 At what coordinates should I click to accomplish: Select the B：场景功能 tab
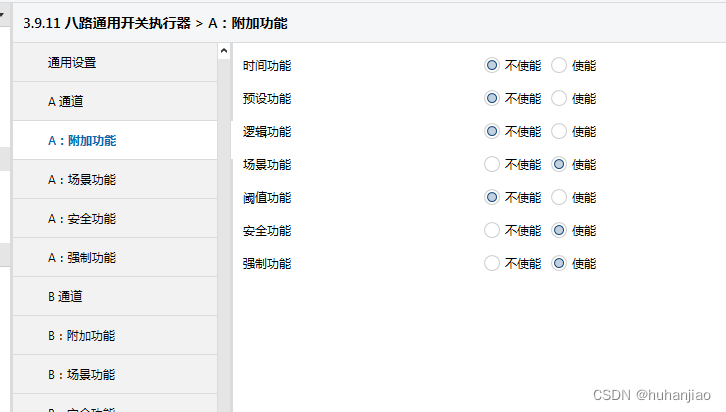coord(81,375)
